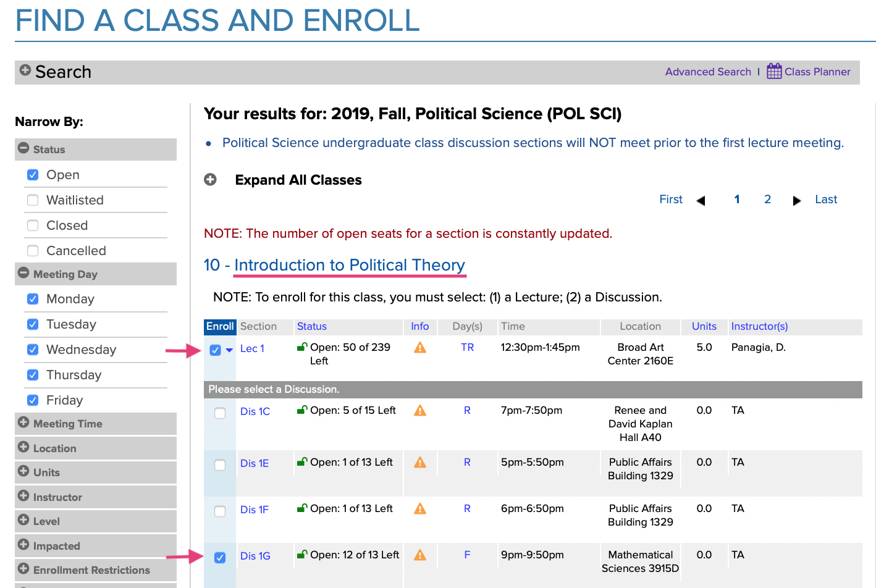Sort results by Status column header

[x=311, y=327]
